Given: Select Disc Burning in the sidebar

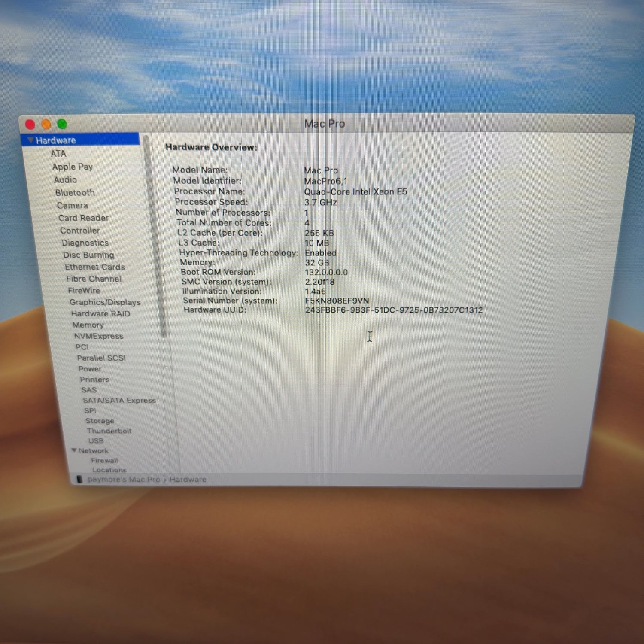Looking at the screenshot, I should 89,255.
